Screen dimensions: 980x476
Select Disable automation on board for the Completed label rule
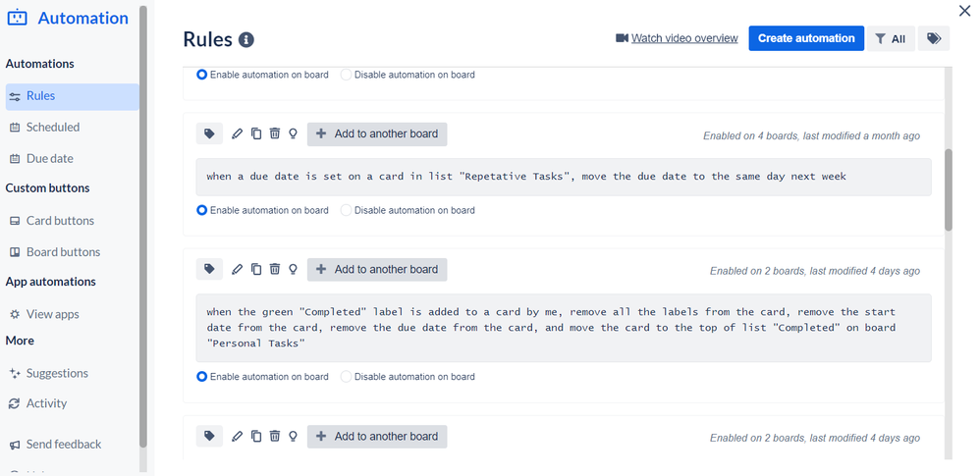(408, 377)
